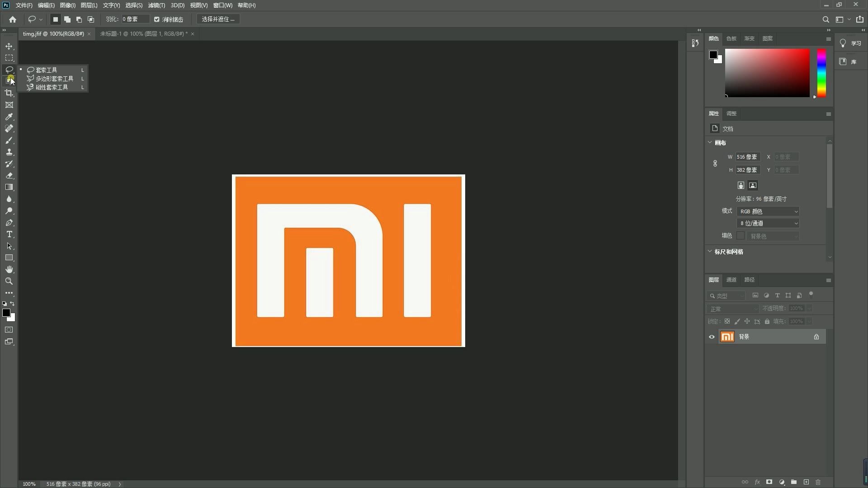Toggle portrait canvas orientation button
The height and width of the screenshot is (488, 868).
pyautogui.click(x=741, y=185)
